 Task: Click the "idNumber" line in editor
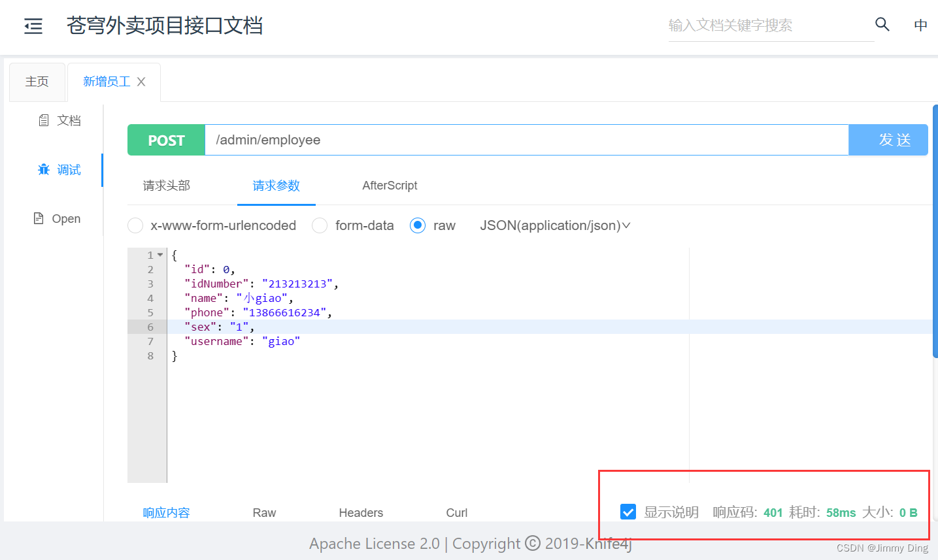pyautogui.click(x=261, y=284)
